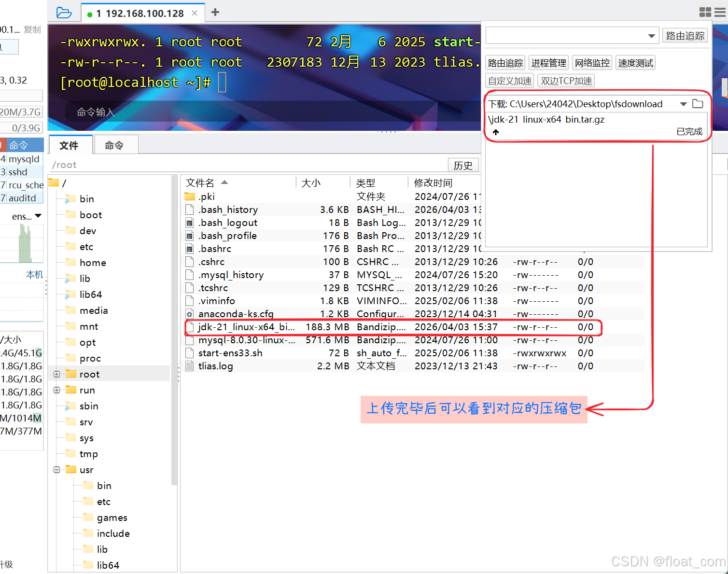Screen dimensions: 728x574
Task: Select the bin folder under root /
Action: click(86, 199)
